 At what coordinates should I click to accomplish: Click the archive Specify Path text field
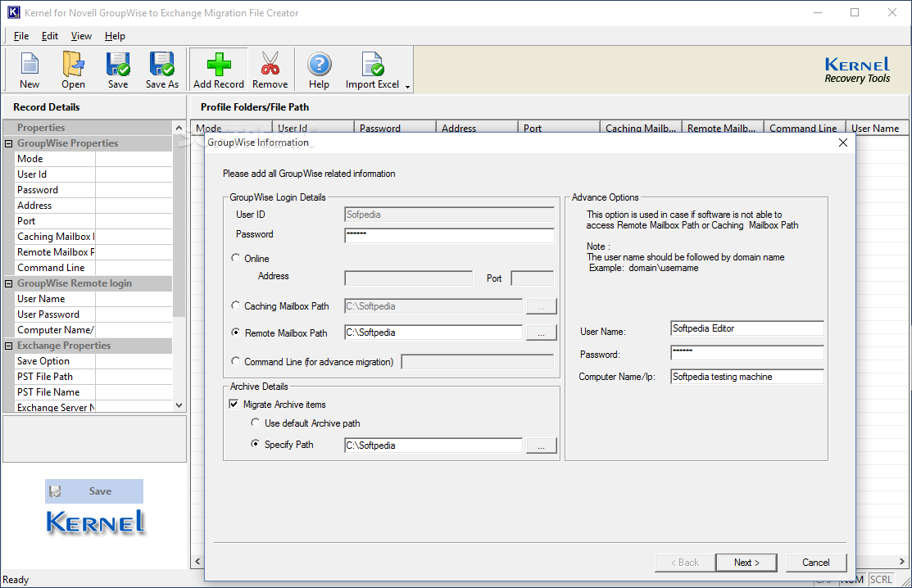click(433, 445)
